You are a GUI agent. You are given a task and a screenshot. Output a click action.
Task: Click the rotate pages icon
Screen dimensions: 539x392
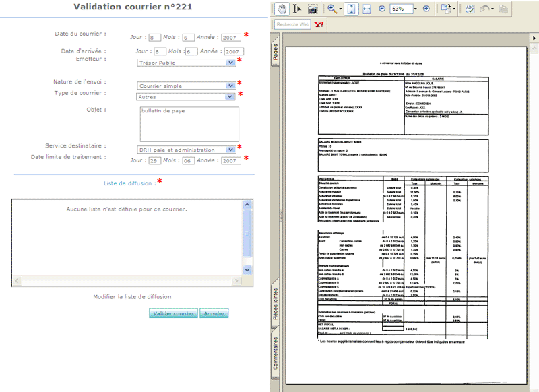[x=446, y=9]
